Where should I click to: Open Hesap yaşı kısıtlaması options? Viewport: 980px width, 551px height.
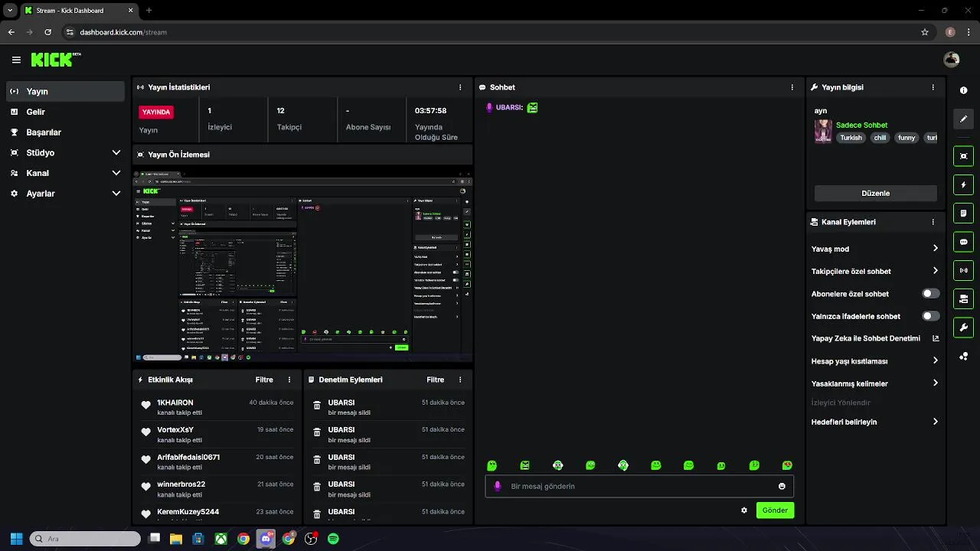point(875,360)
